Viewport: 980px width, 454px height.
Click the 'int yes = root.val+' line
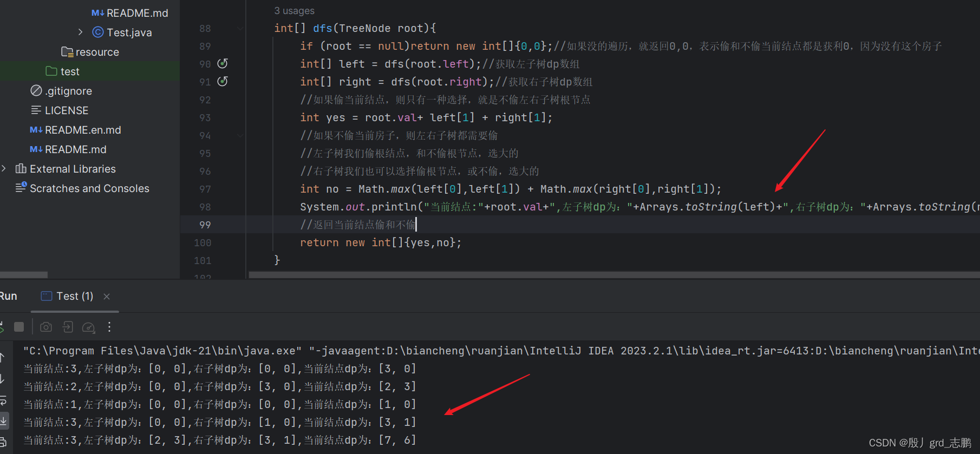click(426, 117)
